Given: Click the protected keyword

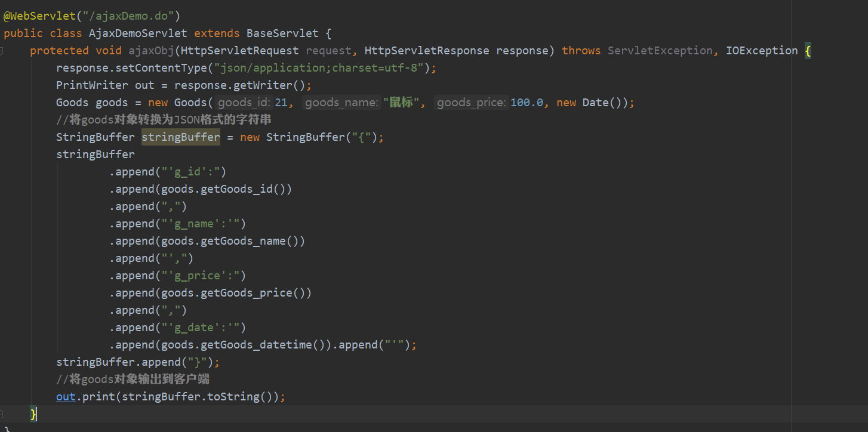Looking at the screenshot, I should click(59, 51).
